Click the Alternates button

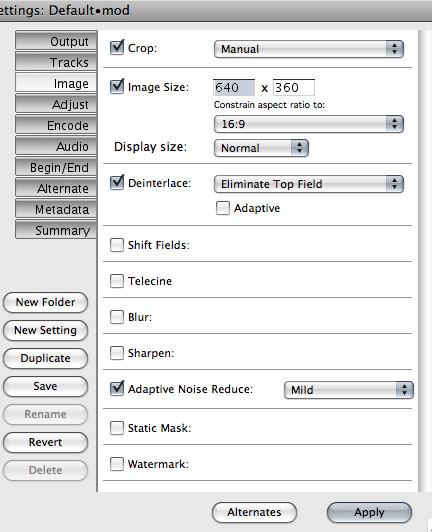click(254, 512)
